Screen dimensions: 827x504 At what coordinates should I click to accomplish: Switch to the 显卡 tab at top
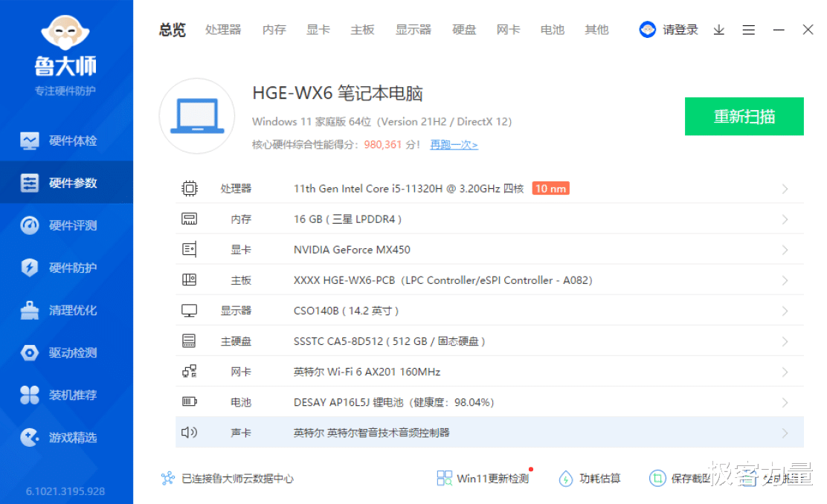point(318,30)
